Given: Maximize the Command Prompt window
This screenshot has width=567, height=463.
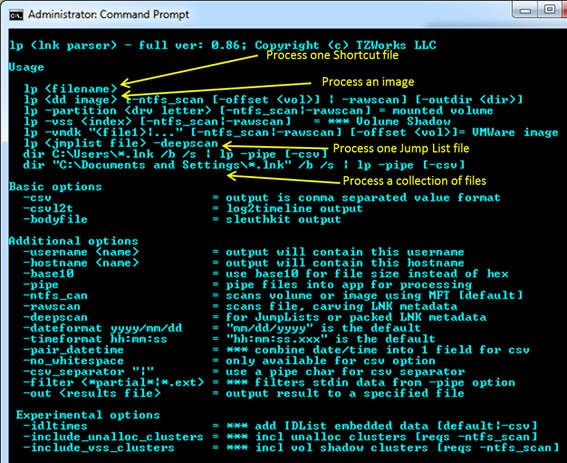Looking at the screenshot, I should [550, 10].
